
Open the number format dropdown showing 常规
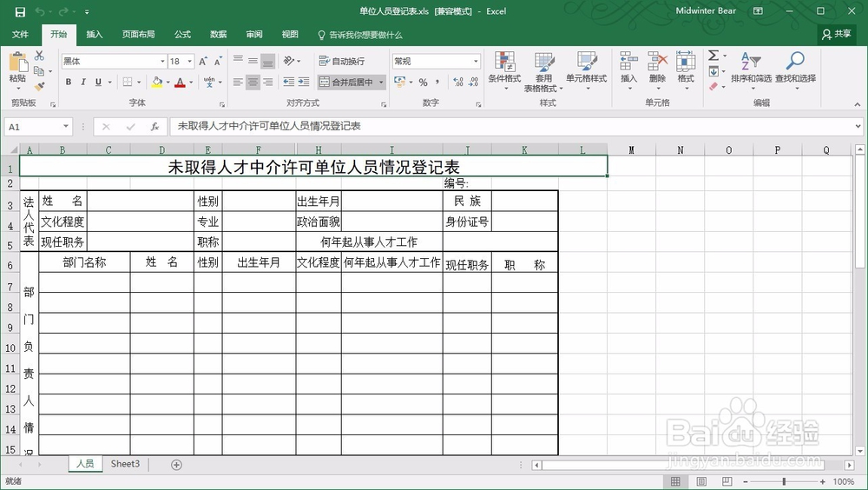point(476,62)
